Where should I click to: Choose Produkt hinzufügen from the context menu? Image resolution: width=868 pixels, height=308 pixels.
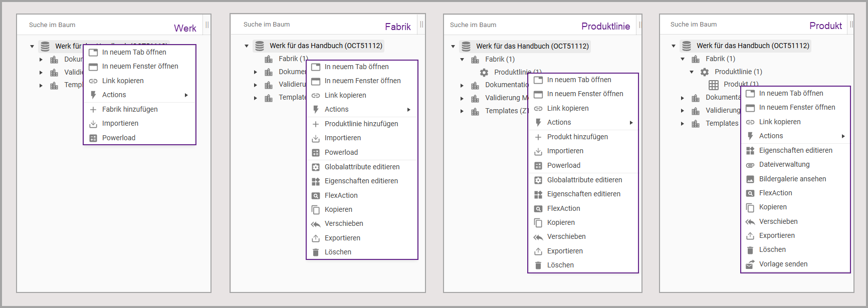click(577, 137)
